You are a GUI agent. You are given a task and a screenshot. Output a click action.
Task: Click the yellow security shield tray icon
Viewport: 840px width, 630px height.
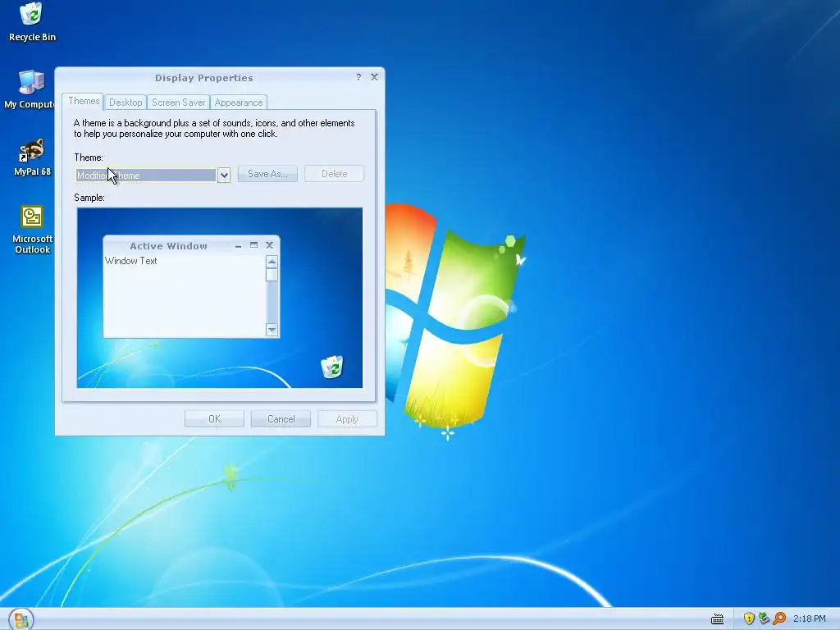click(x=749, y=619)
